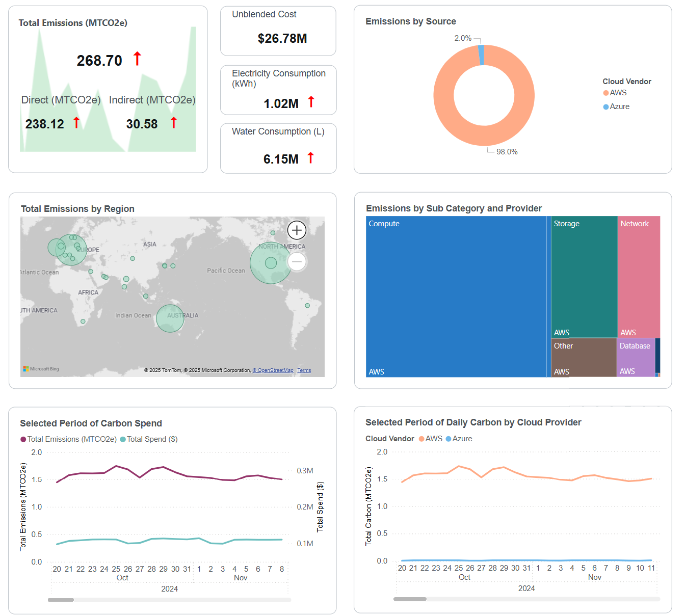Click the Carbon Spend chart horizontal scrollbar

pyautogui.click(x=61, y=600)
